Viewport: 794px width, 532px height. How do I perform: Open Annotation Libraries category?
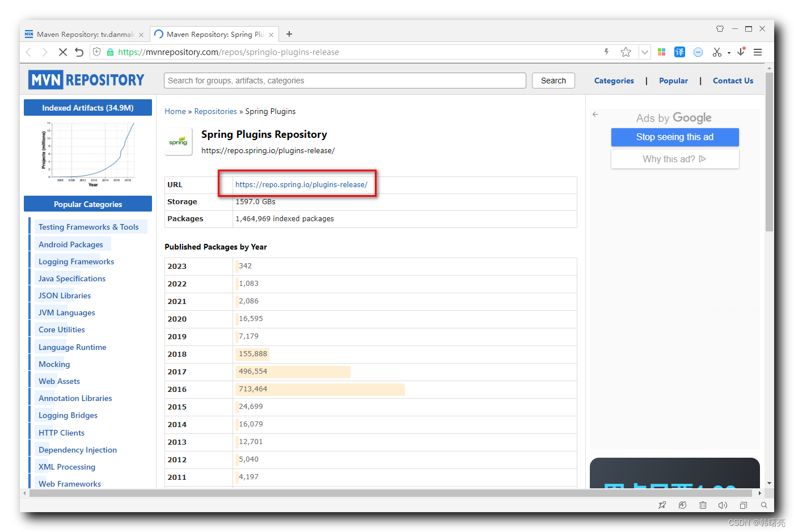pyautogui.click(x=75, y=398)
